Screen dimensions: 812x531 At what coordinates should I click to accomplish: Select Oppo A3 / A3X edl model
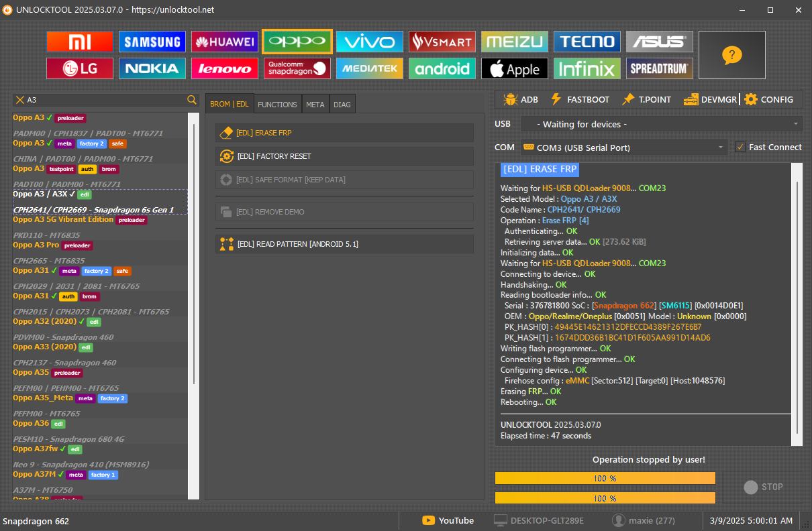[99, 201]
